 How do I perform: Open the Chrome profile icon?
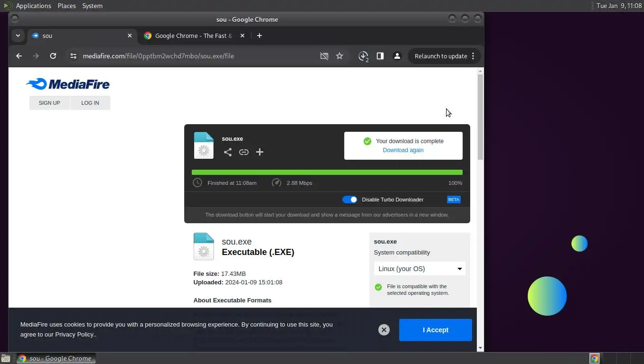(397, 56)
